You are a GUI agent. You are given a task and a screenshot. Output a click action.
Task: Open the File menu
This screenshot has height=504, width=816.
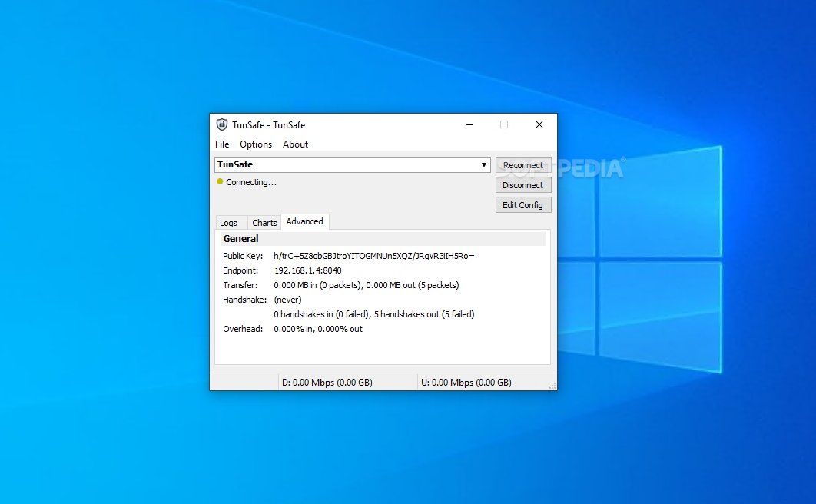[222, 144]
